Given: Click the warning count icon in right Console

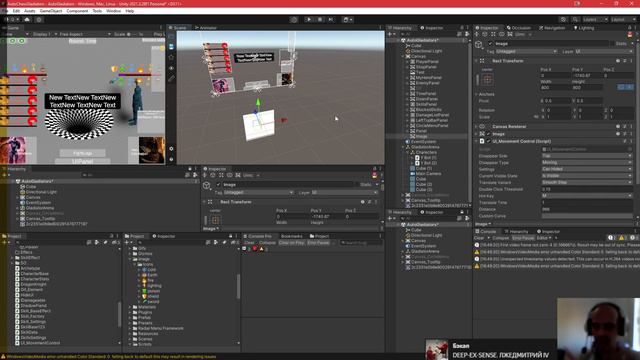Looking at the screenshot, I should point(622,238).
